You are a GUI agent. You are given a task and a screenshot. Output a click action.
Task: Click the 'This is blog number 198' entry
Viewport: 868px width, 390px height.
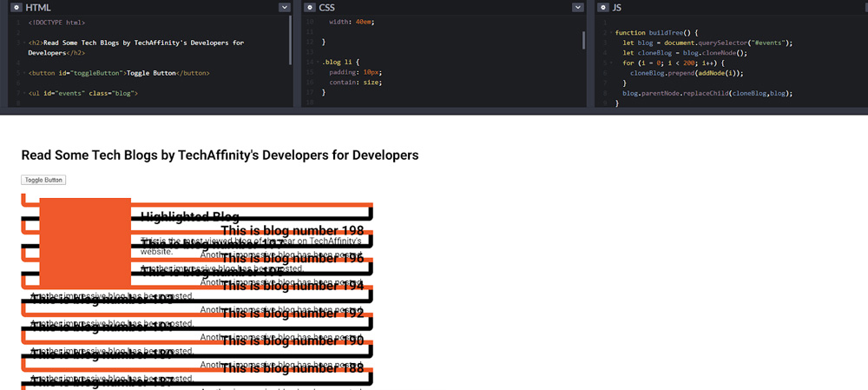tap(293, 230)
